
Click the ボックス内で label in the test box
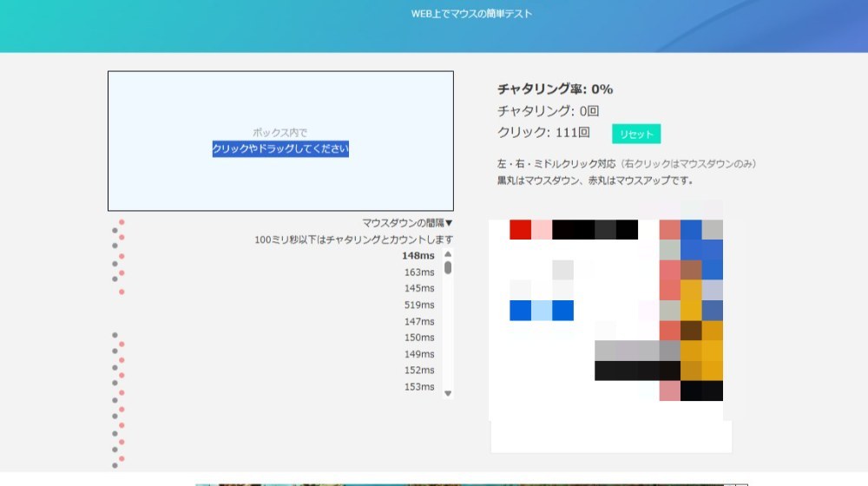click(280, 132)
